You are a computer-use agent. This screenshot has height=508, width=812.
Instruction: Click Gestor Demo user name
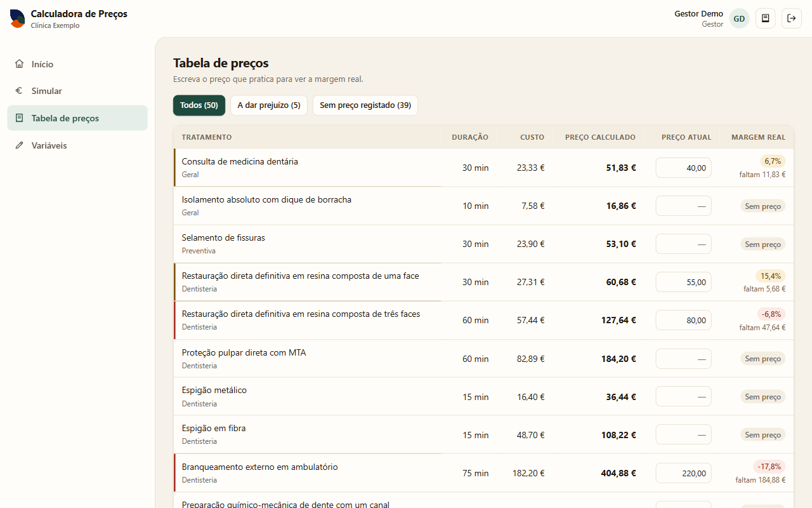click(x=698, y=13)
